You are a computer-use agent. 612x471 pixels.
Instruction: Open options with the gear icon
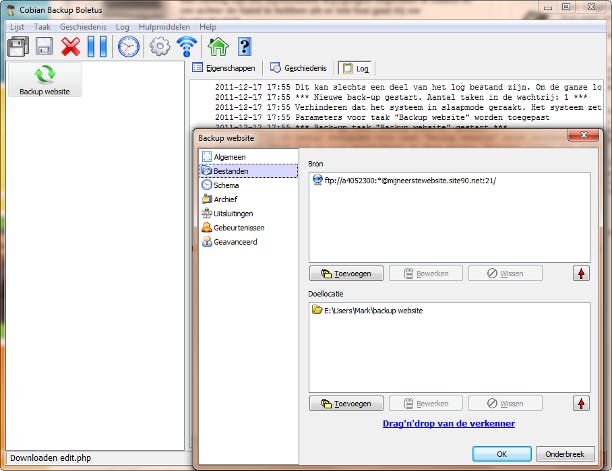tap(160, 46)
